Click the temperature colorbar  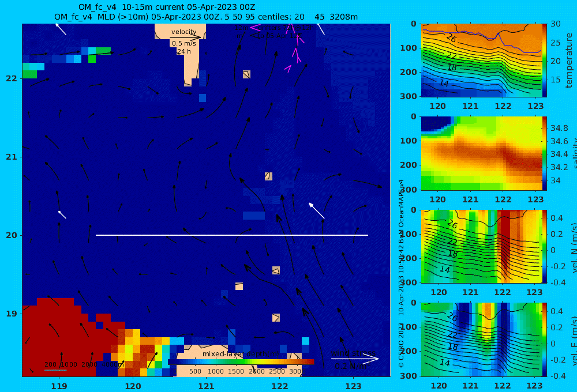click(x=544, y=60)
